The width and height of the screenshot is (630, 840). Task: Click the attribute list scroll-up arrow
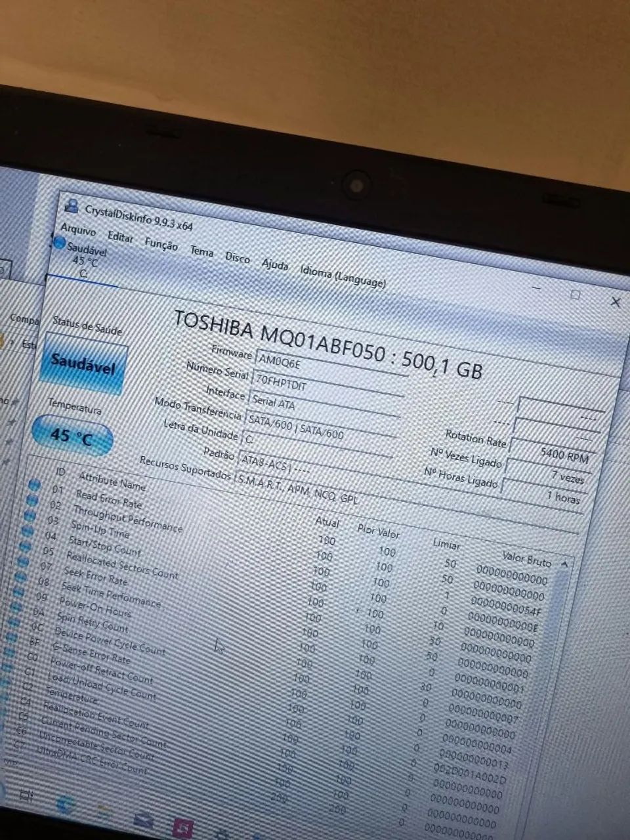point(564,564)
